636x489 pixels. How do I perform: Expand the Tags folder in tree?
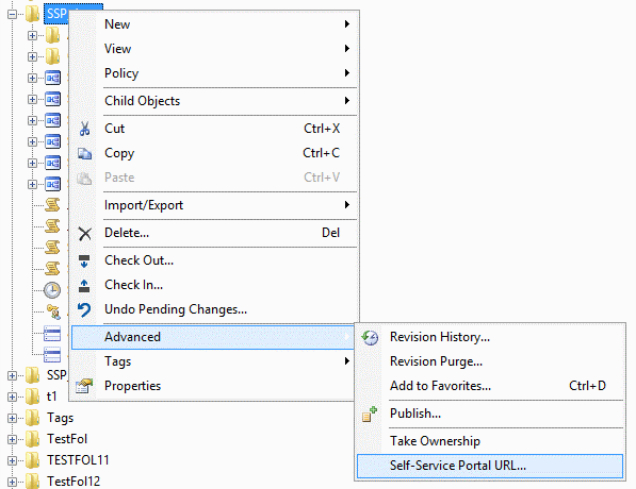[x=12, y=418]
